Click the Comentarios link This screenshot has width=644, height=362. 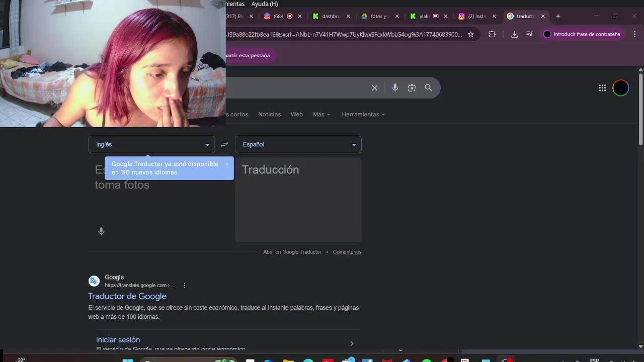(x=347, y=252)
